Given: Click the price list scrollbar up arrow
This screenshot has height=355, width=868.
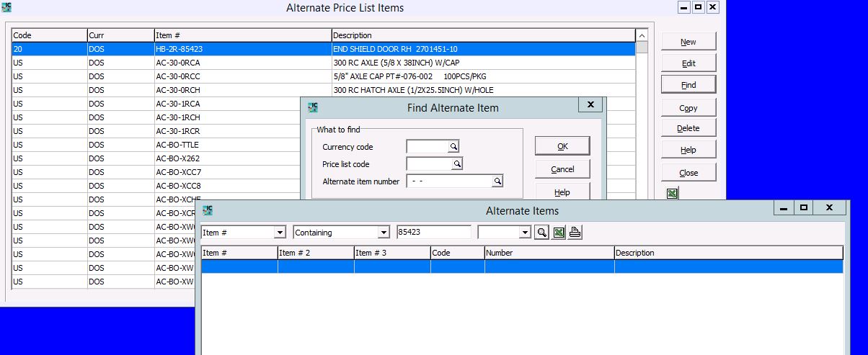Looking at the screenshot, I should pyautogui.click(x=641, y=35).
